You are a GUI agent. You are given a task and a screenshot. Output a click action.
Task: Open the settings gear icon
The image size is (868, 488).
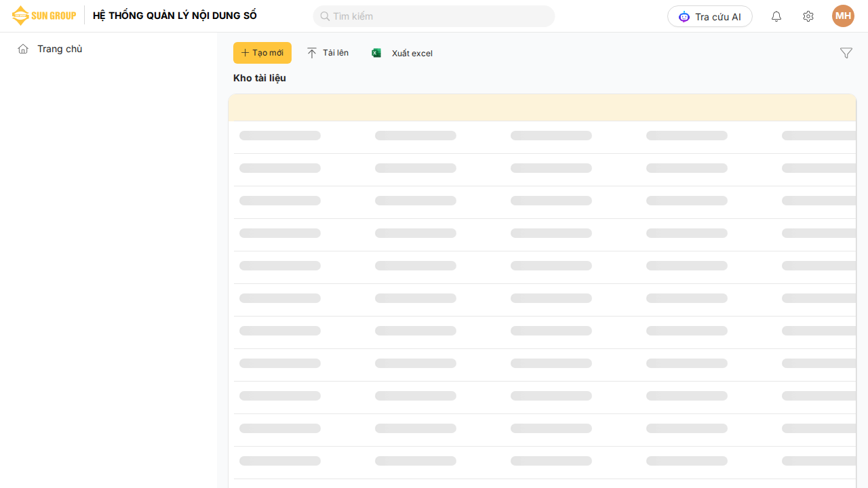pyautogui.click(x=808, y=16)
